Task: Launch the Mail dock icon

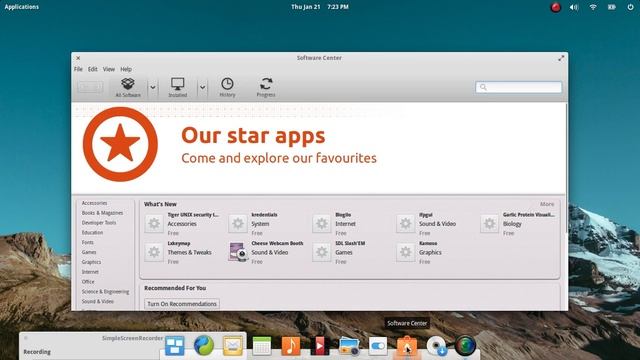Action: click(x=233, y=346)
